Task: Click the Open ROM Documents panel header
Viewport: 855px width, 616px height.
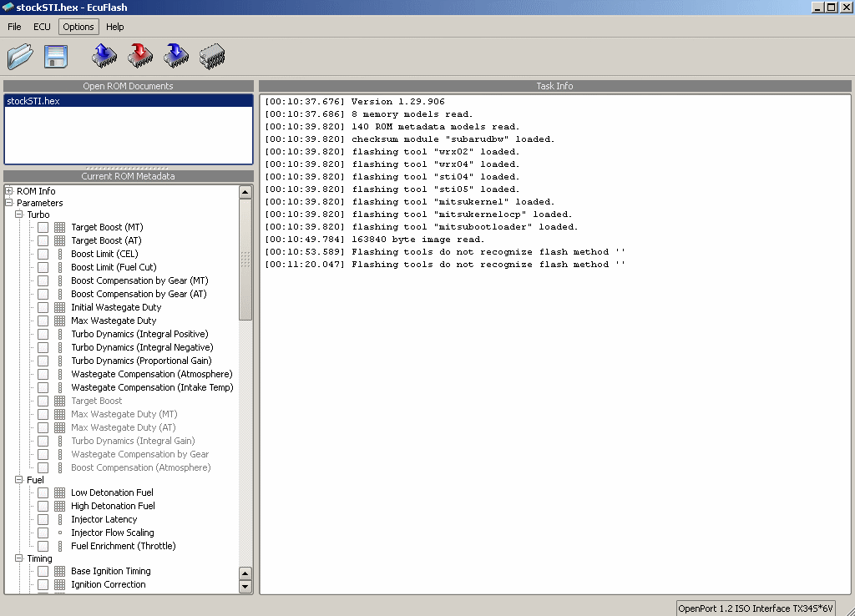Action: pyautogui.click(x=129, y=86)
